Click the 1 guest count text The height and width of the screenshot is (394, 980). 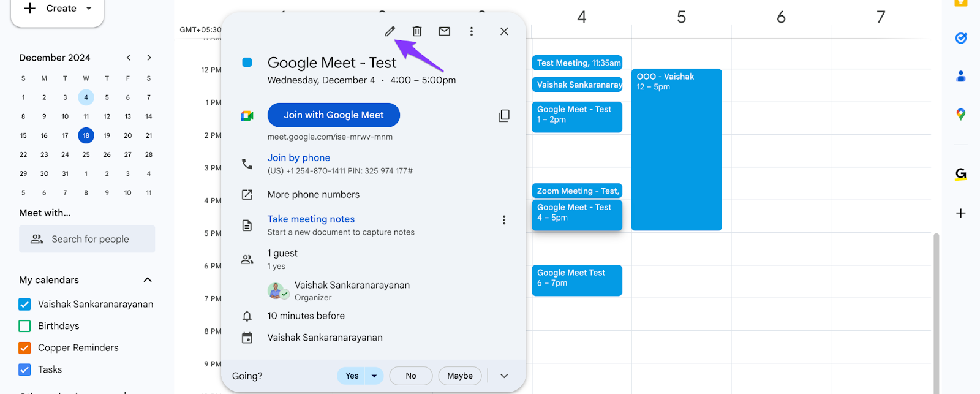282,253
